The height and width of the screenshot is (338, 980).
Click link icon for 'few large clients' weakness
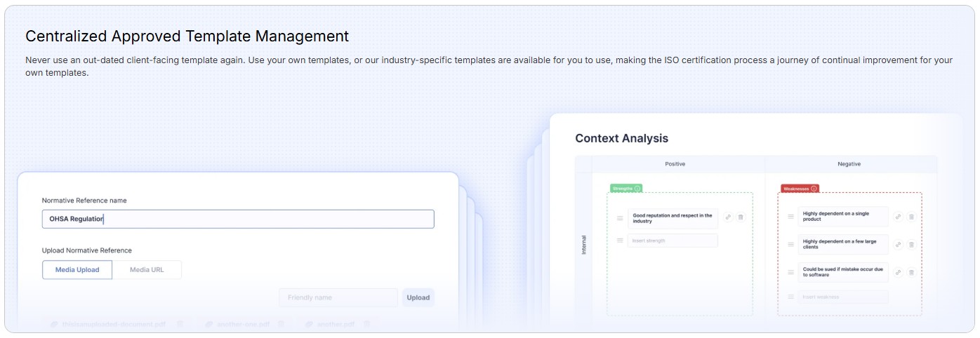[898, 244]
